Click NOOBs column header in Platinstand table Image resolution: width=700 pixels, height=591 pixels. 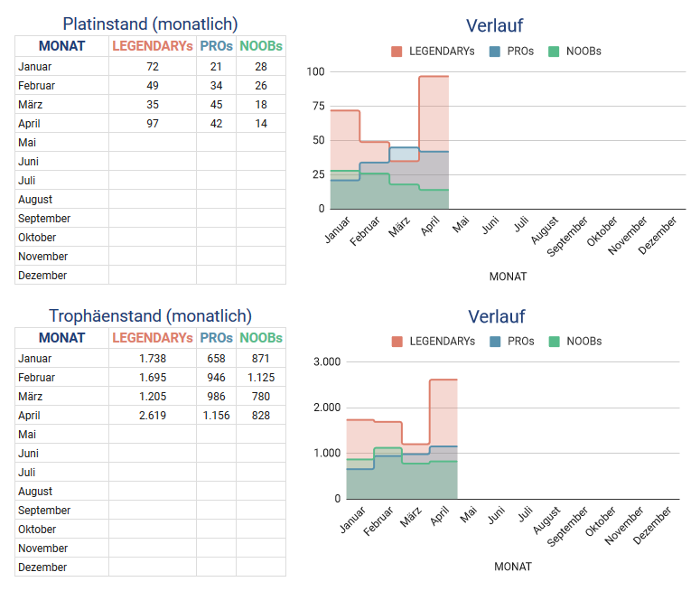261,46
